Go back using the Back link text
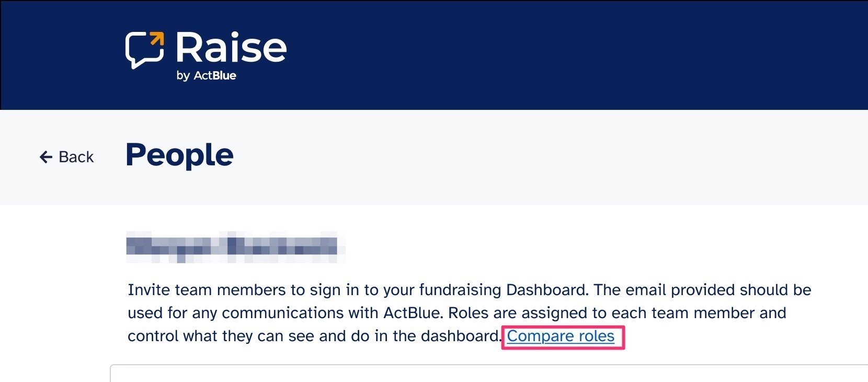Viewport: 868px width, 382px height. 76,157
